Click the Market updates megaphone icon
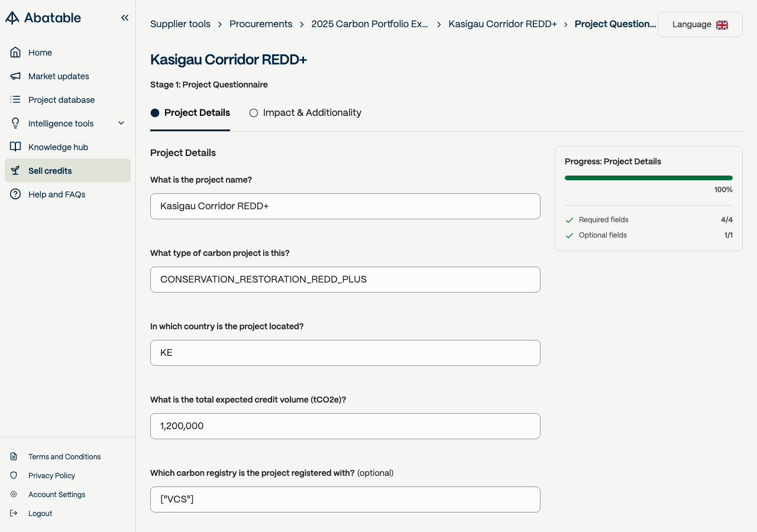Image resolution: width=757 pixels, height=532 pixels. (x=15, y=76)
